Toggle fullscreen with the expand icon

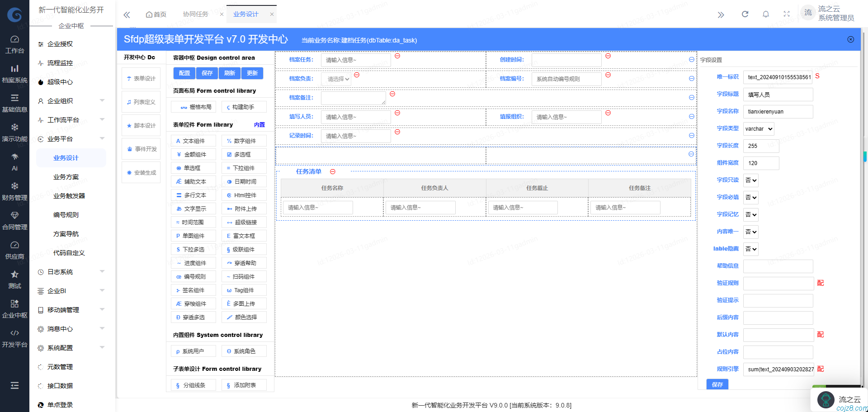click(787, 14)
